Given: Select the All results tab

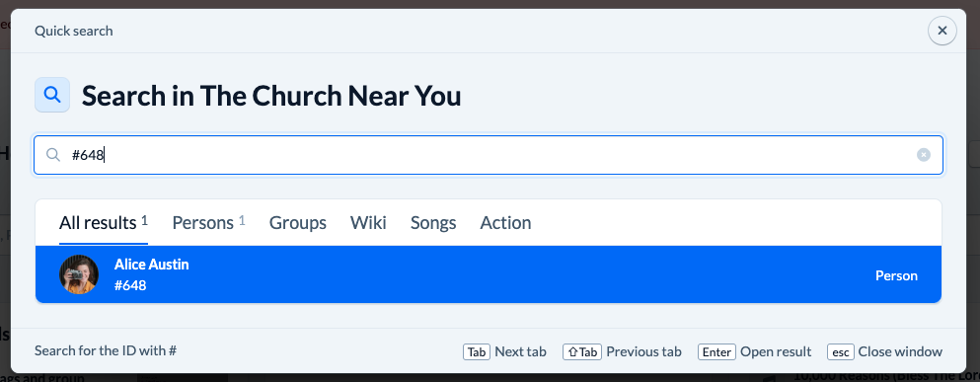Looking at the screenshot, I should click(104, 222).
